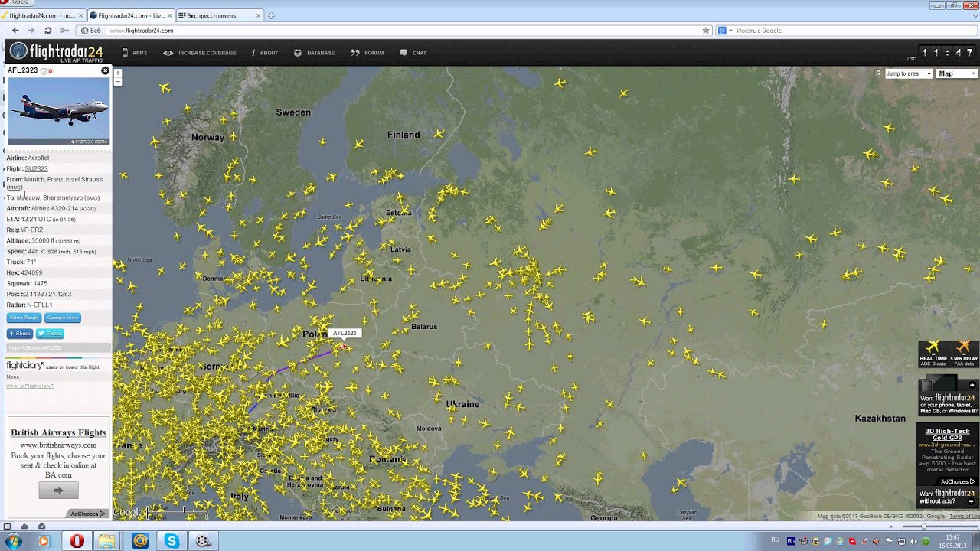Click the Twitter Tweet button

(x=50, y=334)
